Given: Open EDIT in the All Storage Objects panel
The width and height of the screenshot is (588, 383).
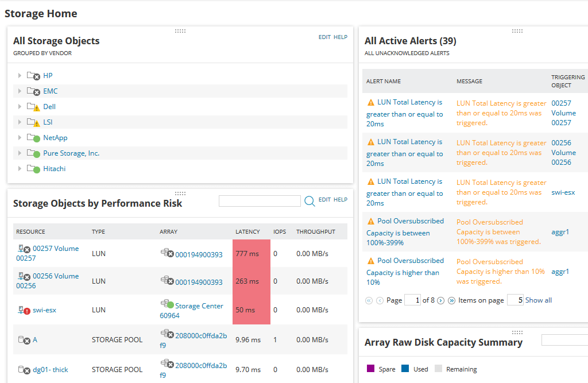Looking at the screenshot, I should [x=324, y=37].
